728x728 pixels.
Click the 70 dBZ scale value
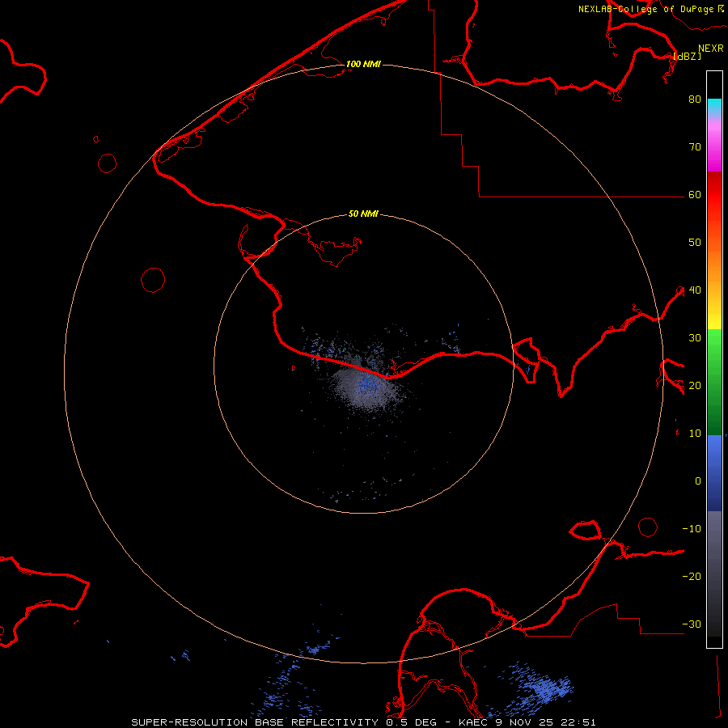click(x=695, y=146)
